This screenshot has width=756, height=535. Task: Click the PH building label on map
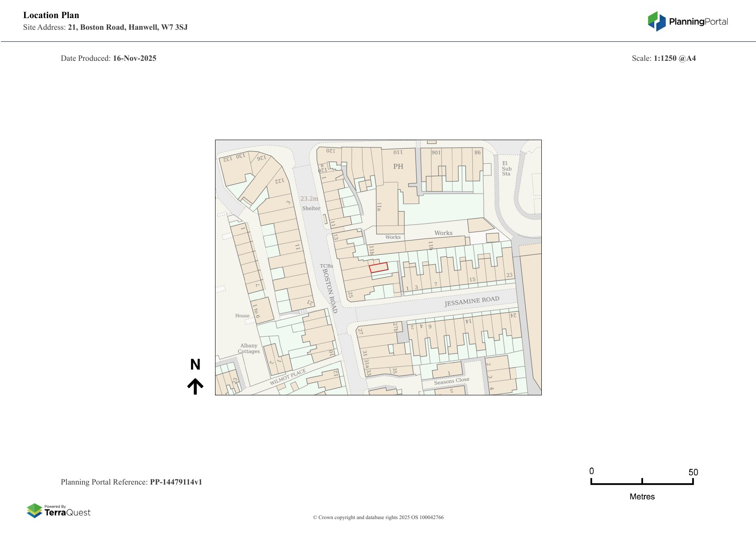pyautogui.click(x=398, y=166)
